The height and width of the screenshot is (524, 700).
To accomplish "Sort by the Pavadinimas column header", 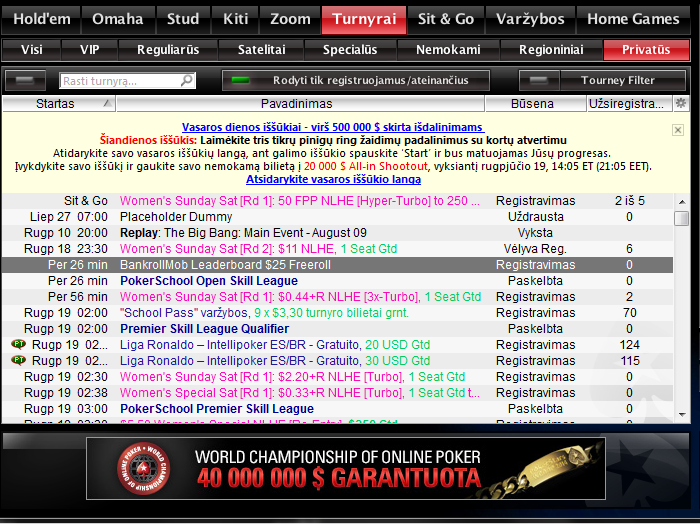I will 300,104.
